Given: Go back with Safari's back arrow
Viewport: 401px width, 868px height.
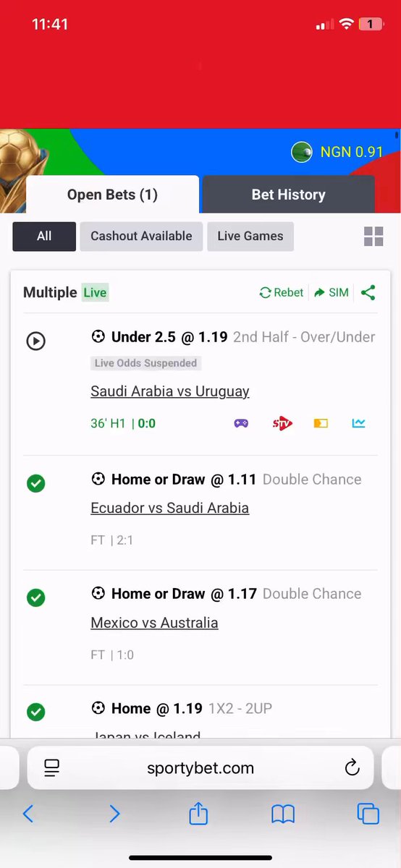Looking at the screenshot, I should tap(28, 814).
